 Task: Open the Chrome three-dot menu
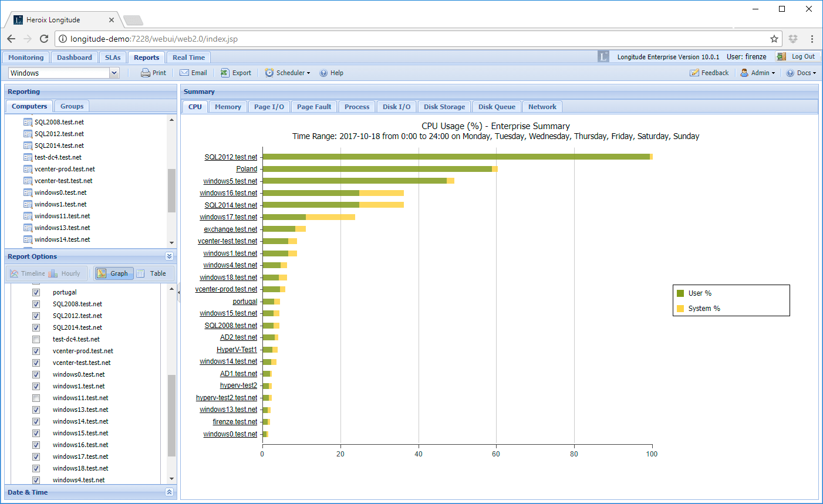812,39
